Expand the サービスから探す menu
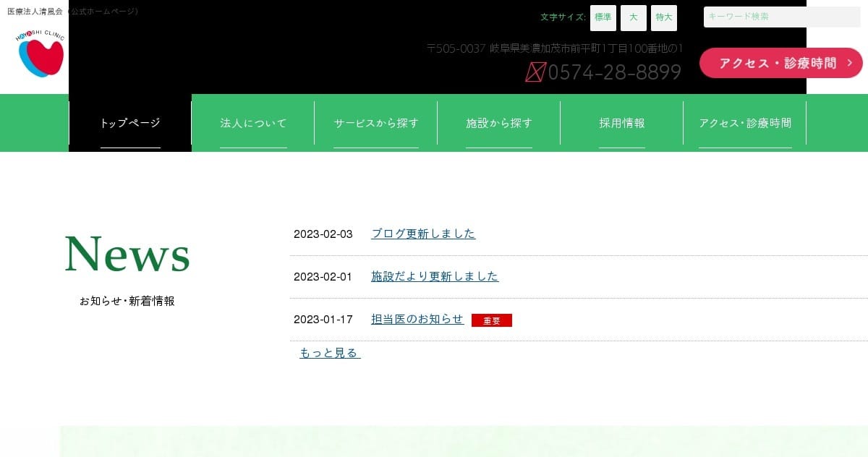Viewport: 868px width, 457px height. click(x=376, y=123)
